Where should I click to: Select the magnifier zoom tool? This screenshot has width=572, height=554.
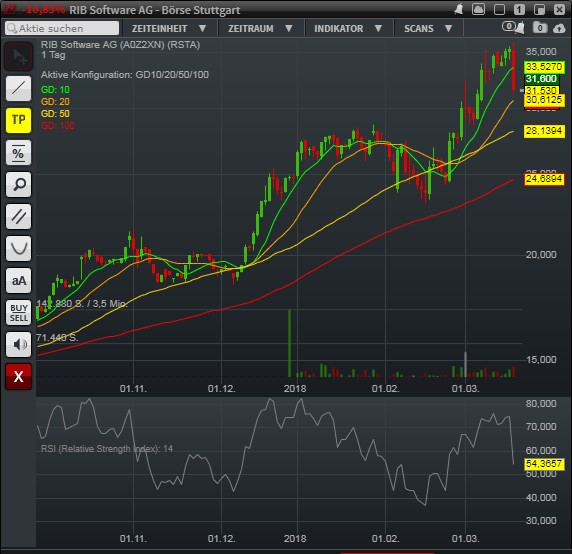pyautogui.click(x=19, y=185)
